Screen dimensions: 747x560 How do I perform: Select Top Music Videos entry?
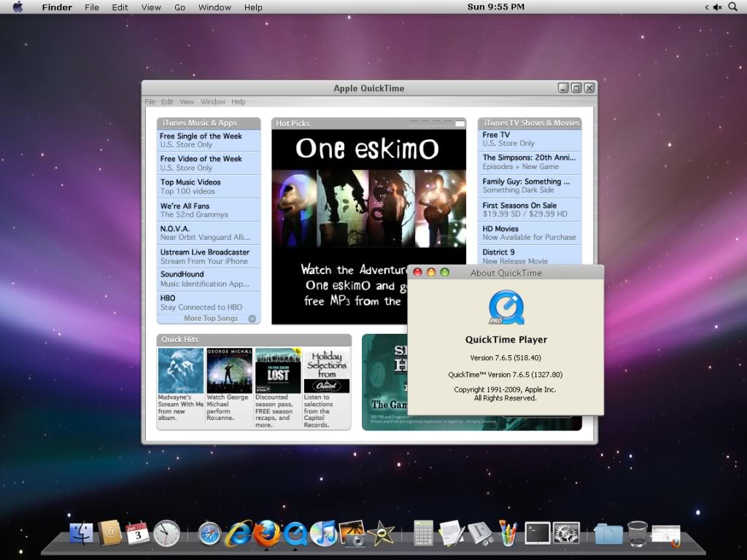point(209,187)
